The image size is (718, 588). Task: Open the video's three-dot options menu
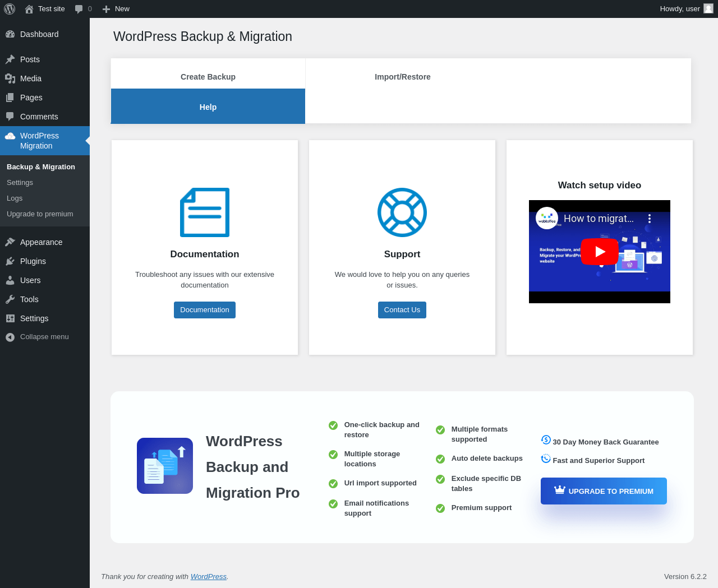(x=650, y=219)
